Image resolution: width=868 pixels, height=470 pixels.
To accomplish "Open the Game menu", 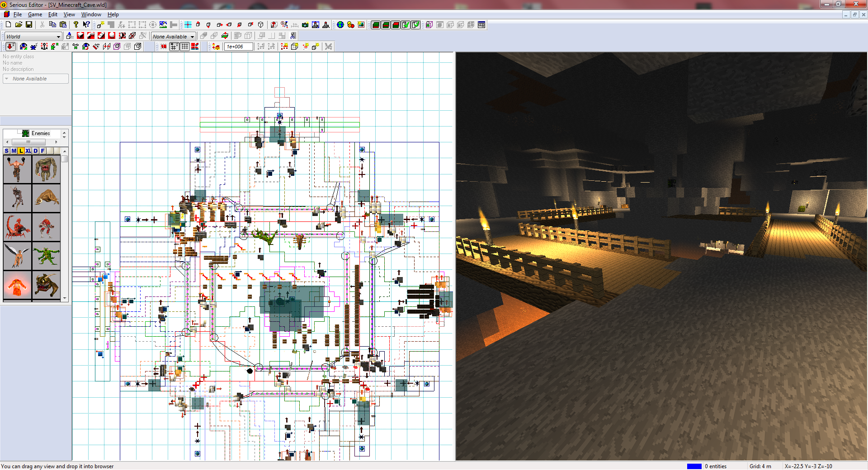I will coord(35,14).
